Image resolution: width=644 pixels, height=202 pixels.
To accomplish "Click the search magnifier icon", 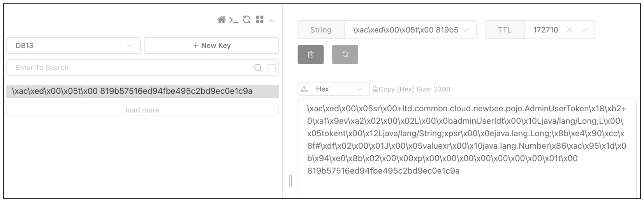I will coord(258,68).
